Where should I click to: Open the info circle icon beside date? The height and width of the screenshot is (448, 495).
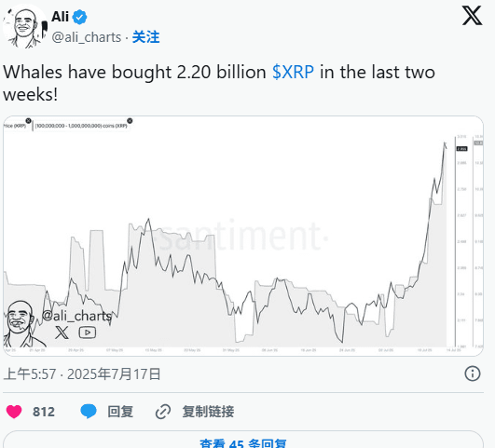pyautogui.click(x=473, y=373)
